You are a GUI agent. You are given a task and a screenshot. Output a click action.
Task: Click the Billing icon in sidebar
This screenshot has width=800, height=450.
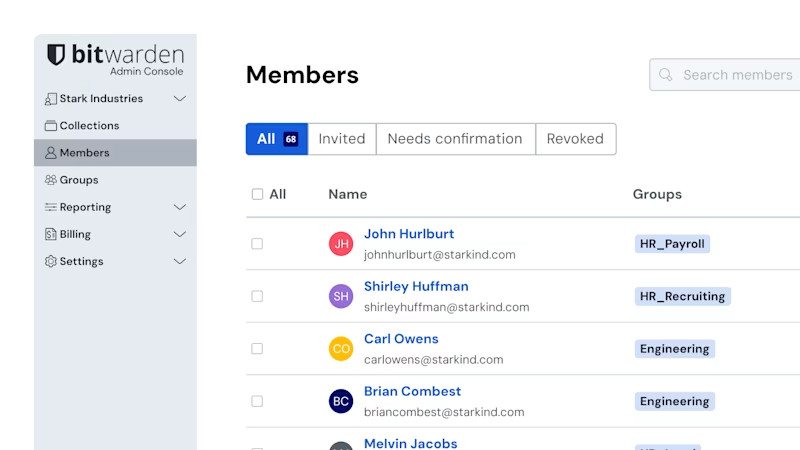click(x=51, y=234)
